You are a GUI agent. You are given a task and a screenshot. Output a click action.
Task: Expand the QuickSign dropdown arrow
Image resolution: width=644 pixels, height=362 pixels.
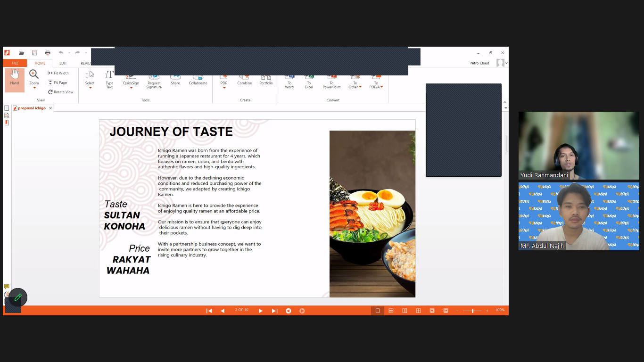[131, 88]
